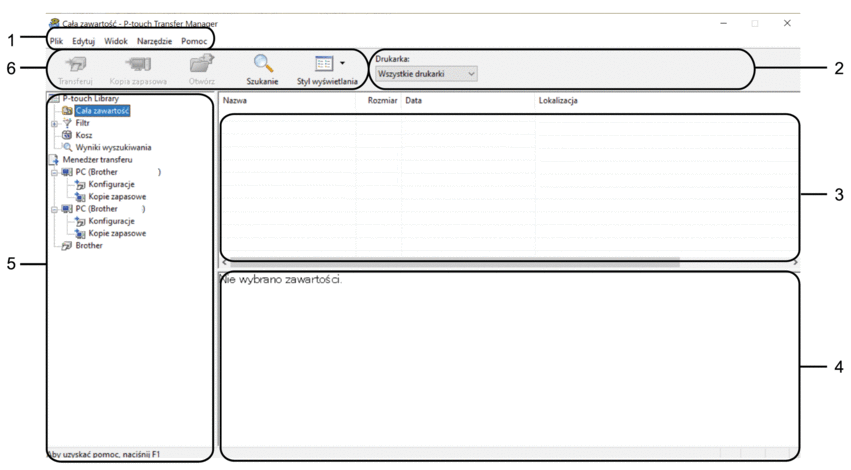This screenshot has width=851, height=470.
Task: Open the Styl wyświetlania dropdown arrow
Action: 344,64
